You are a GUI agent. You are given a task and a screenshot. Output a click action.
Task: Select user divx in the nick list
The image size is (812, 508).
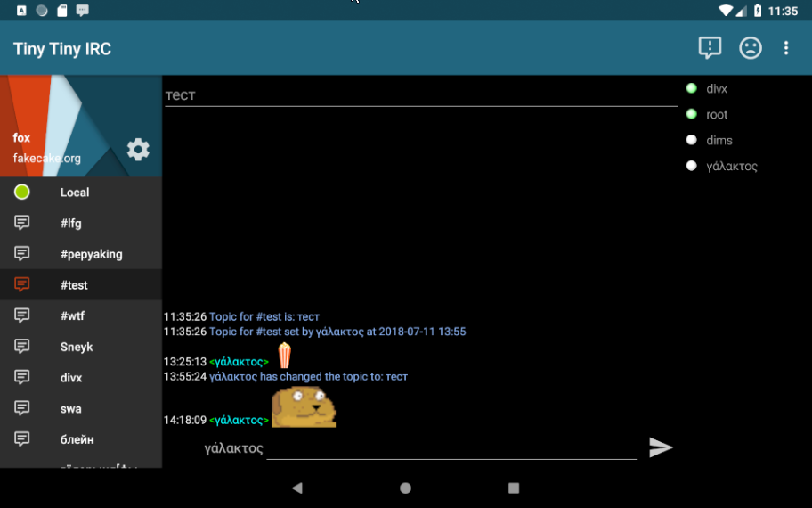tap(717, 88)
